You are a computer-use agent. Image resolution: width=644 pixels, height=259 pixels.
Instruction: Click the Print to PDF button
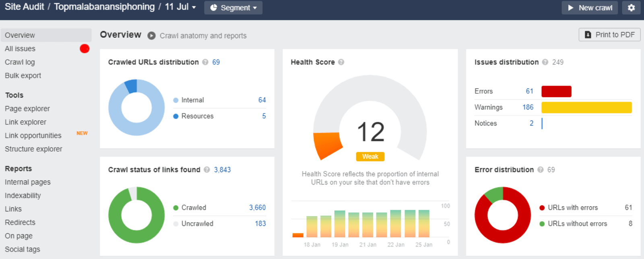[x=609, y=35]
